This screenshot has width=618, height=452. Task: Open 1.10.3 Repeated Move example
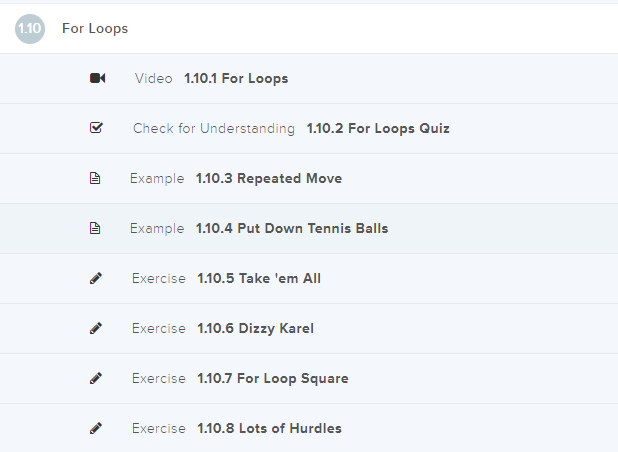point(269,178)
